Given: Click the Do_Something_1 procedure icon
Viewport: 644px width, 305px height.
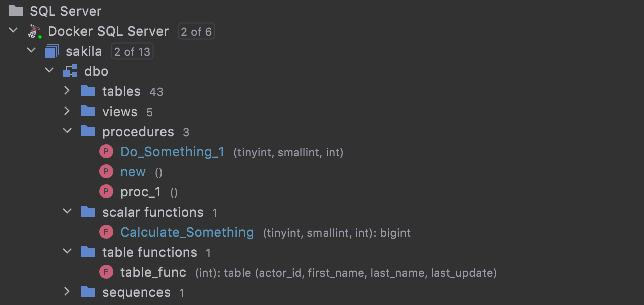Looking at the screenshot, I should click(106, 152).
